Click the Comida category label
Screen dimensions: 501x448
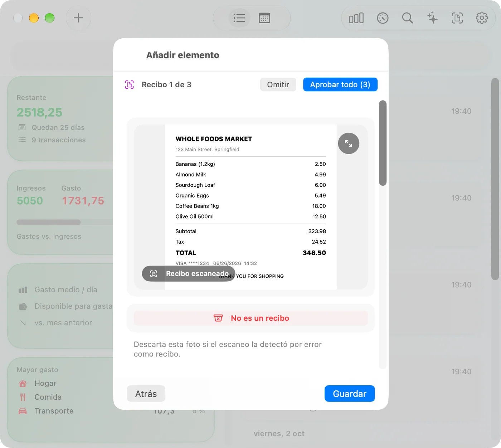click(48, 397)
